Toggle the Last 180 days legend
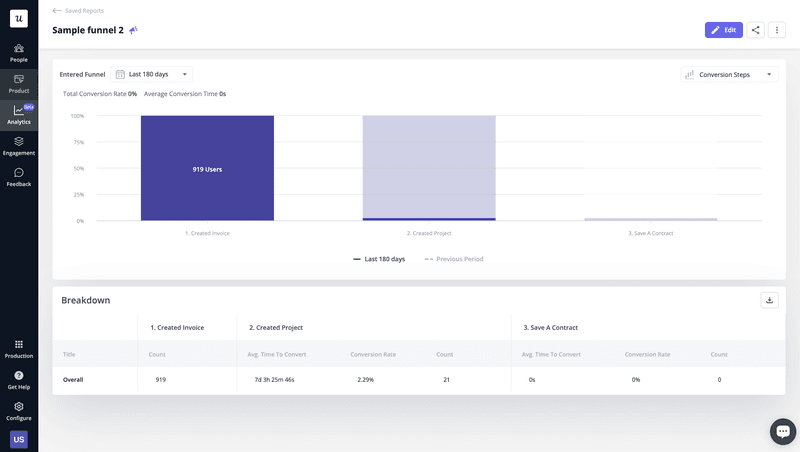 click(379, 259)
